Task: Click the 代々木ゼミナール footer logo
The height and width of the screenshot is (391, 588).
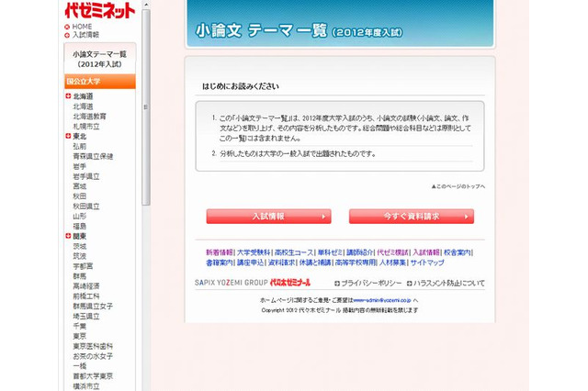Action: click(x=290, y=283)
